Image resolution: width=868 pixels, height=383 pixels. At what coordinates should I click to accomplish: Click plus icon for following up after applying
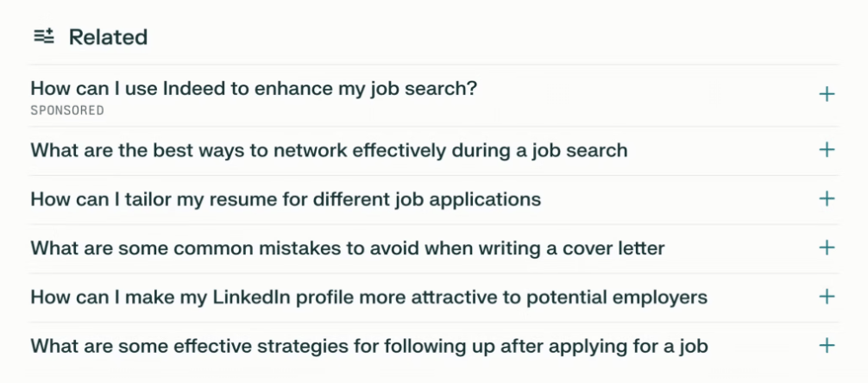tap(827, 346)
